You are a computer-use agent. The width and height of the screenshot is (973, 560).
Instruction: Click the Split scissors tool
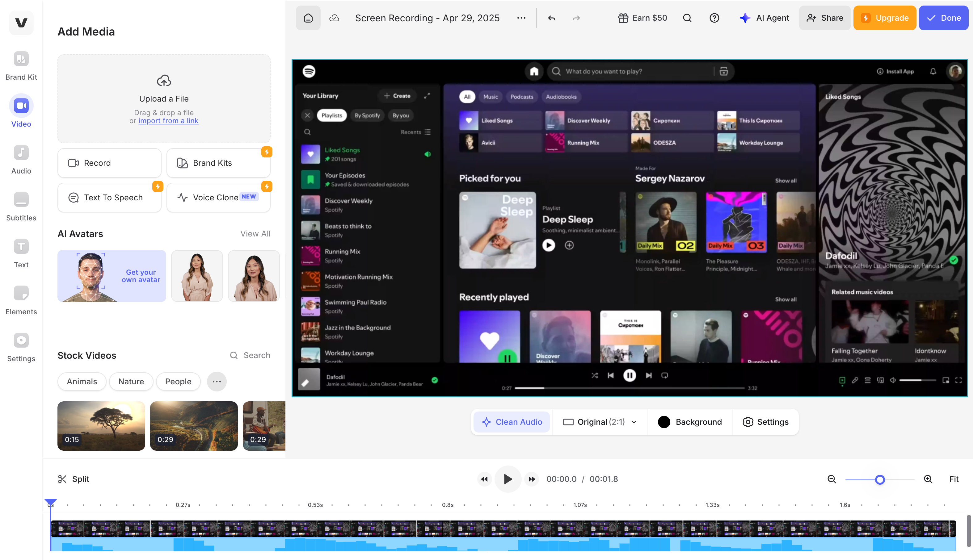pos(73,479)
